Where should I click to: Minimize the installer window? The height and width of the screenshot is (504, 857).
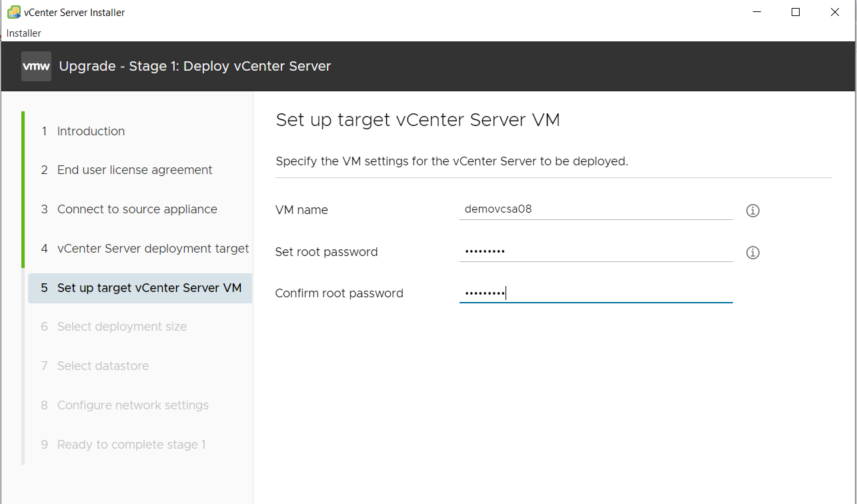[x=757, y=12]
